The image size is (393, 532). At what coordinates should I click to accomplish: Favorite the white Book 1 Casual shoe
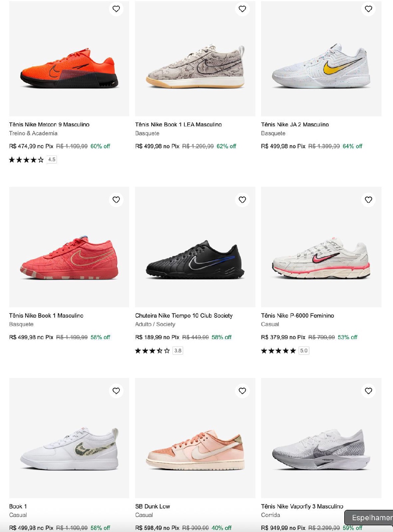[116, 391]
